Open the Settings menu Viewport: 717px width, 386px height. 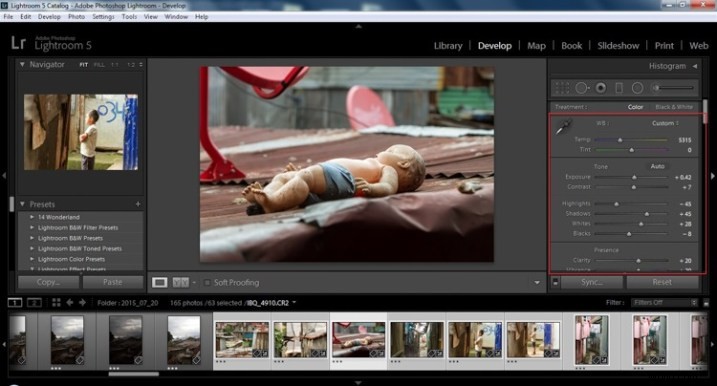103,16
